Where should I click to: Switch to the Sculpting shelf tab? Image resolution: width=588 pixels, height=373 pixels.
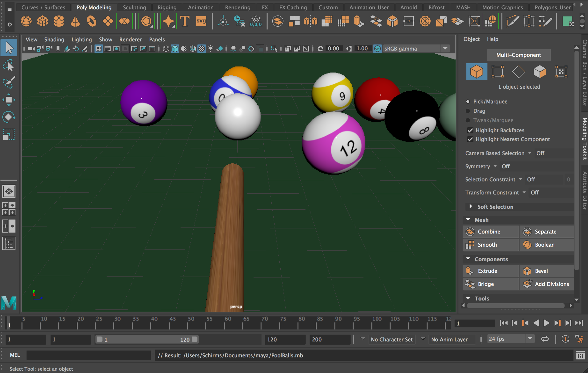(134, 7)
